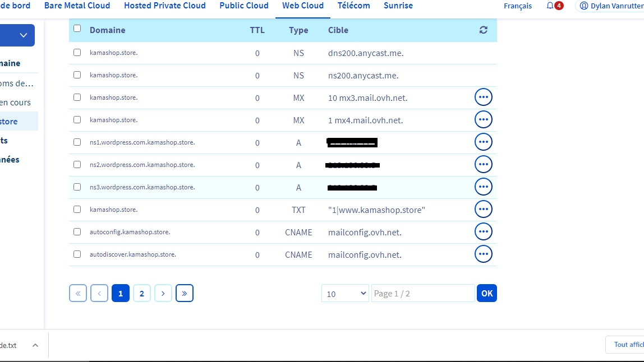Go to the last page of results
Screen dimensions: 644x362
coord(184,293)
